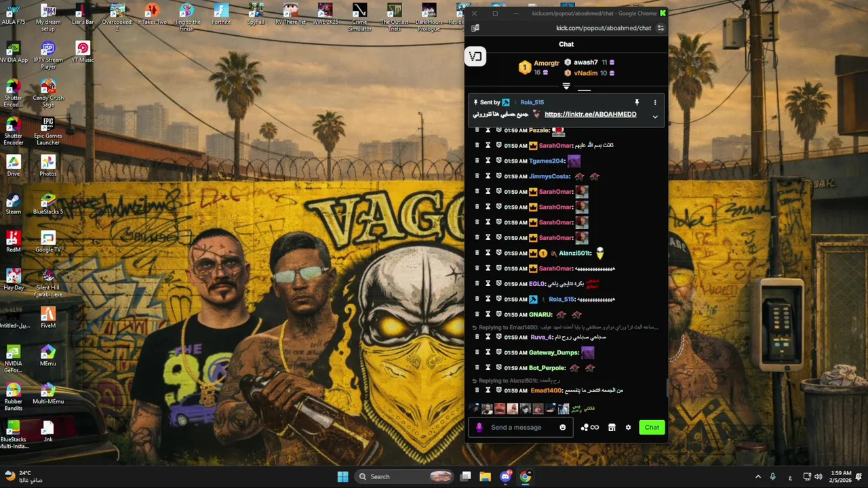Screen dimensions: 868x488
Task: Open the Multi-MEmu desktop shortcut
Action: click(47, 394)
